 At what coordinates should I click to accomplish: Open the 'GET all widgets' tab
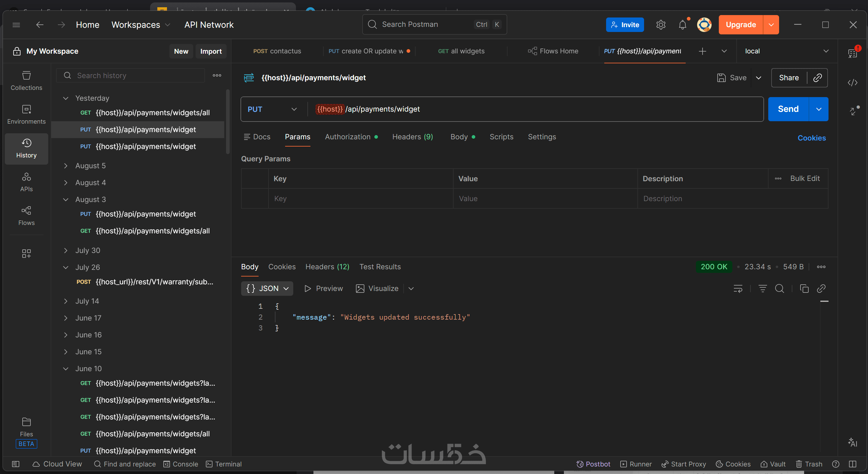click(x=461, y=51)
